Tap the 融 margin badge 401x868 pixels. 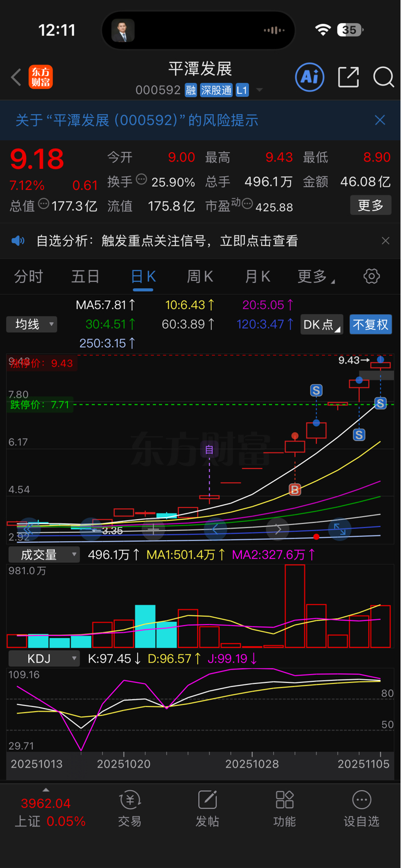click(190, 90)
